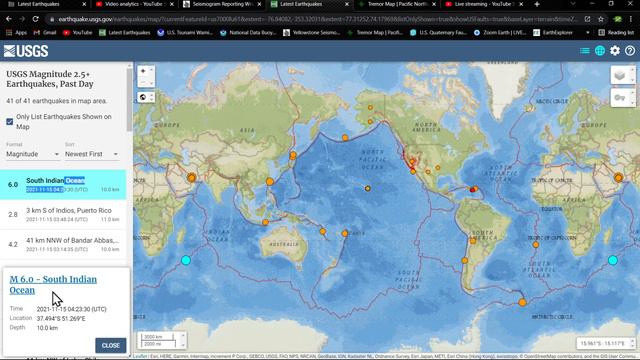Uncheck Only List Earthquakes Shown on Map

point(10,122)
